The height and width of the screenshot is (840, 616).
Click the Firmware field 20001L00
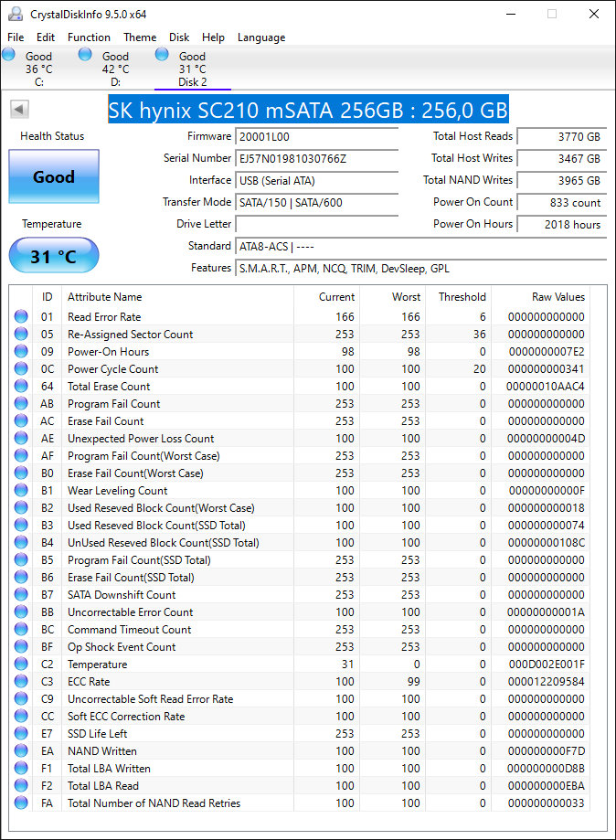[317, 136]
